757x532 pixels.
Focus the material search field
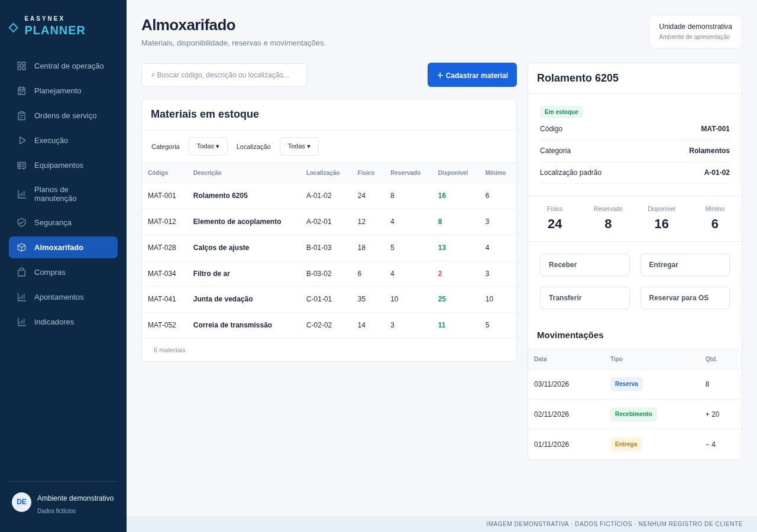(x=224, y=75)
